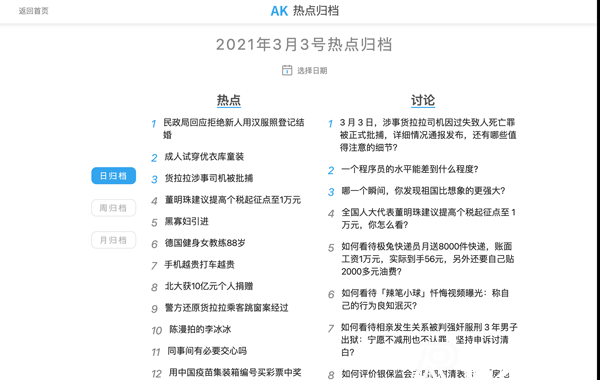Open hot topic 成人试穿优衣库童装

click(204, 157)
